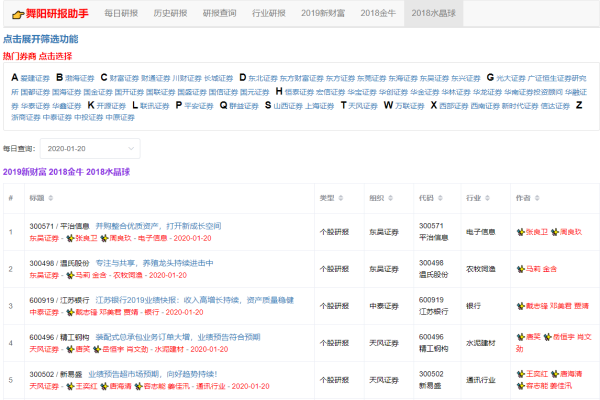
Task: Click star icon before 马莉 in 作者 column
Action: click(x=520, y=269)
